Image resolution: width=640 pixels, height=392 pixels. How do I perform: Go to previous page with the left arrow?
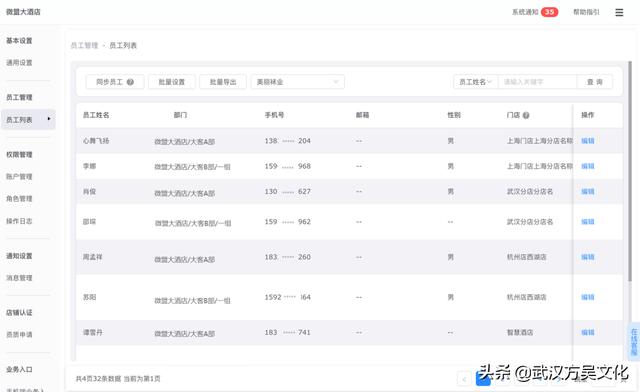point(464,379)
